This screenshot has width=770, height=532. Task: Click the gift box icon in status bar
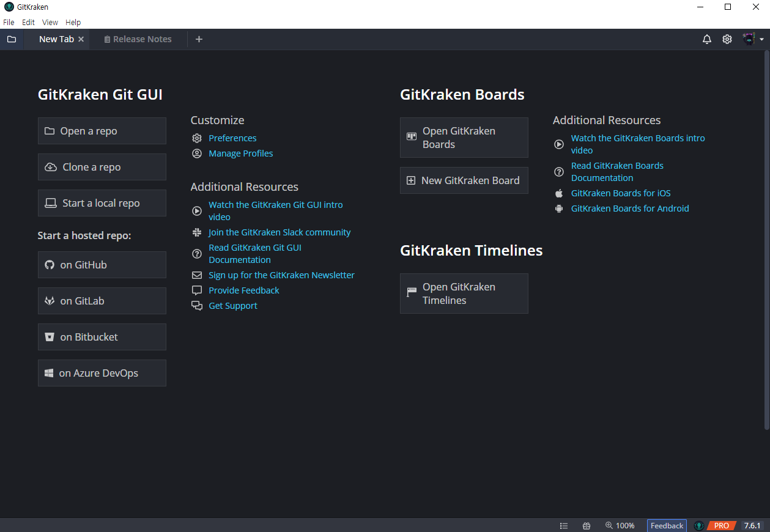tap(587, 526)
